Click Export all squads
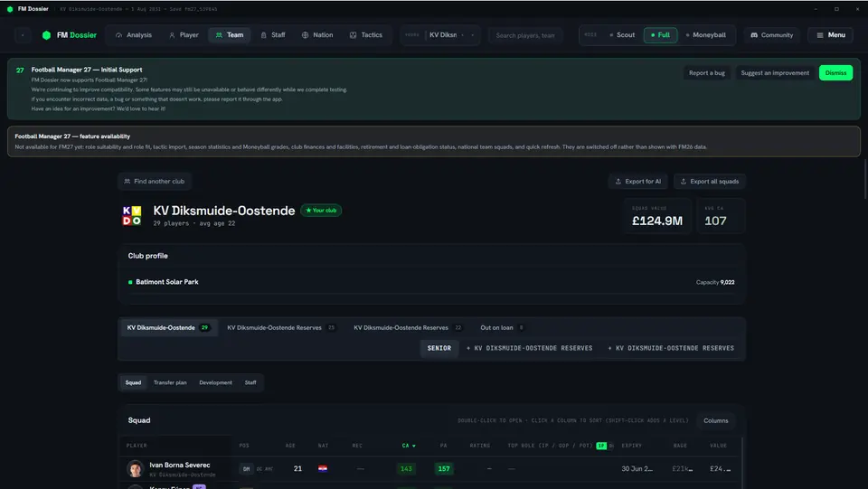 (709, 182)
